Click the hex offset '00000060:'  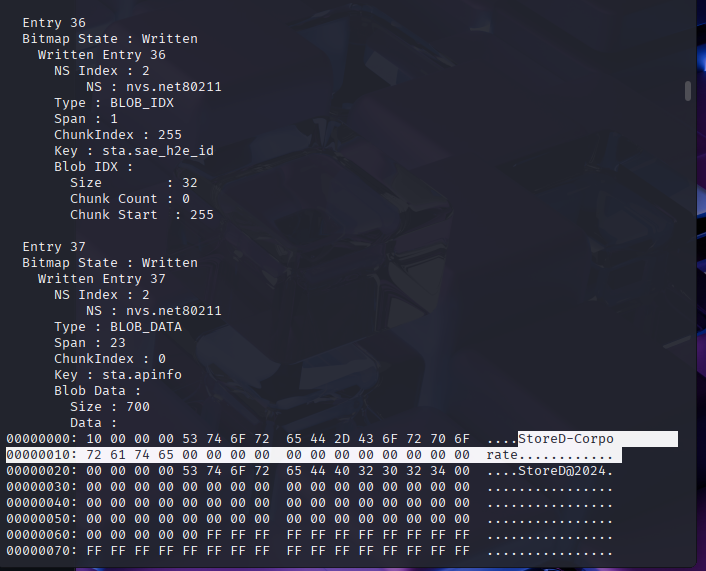tap(42, 535)
